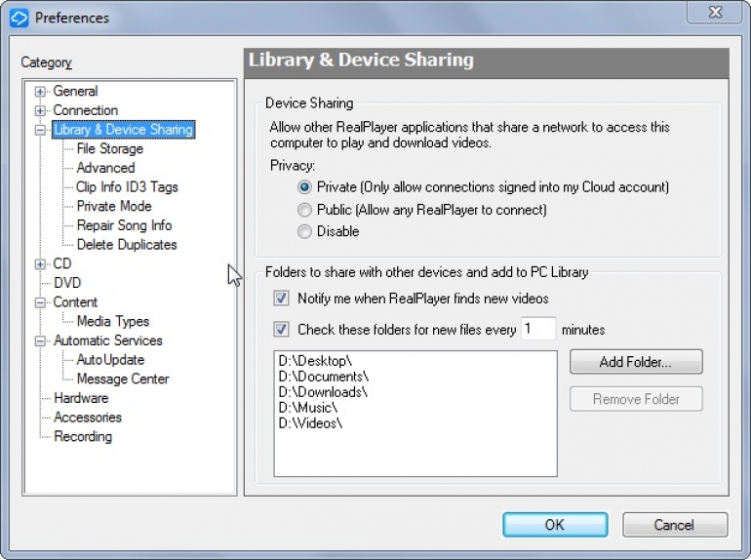Click the minutes interval input field
751x560 pixels.
pyautogui.click(x=538, y=329)
